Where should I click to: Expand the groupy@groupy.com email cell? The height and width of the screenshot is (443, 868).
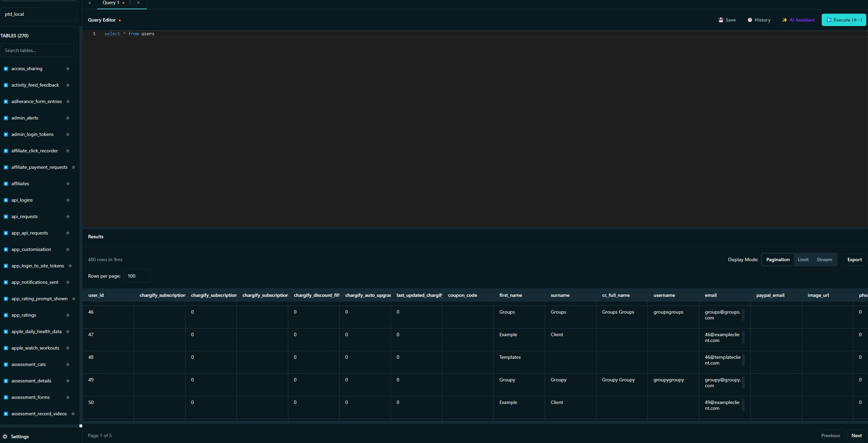(743, 383)
